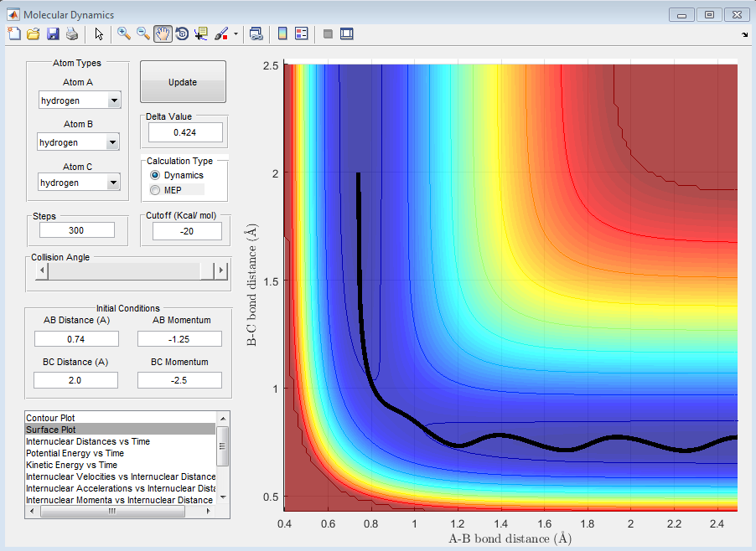This screenshot has width=756, height=551.
Task: Open the Atom B dropdown
Action: pyautogui.click(x=78, y=142)
